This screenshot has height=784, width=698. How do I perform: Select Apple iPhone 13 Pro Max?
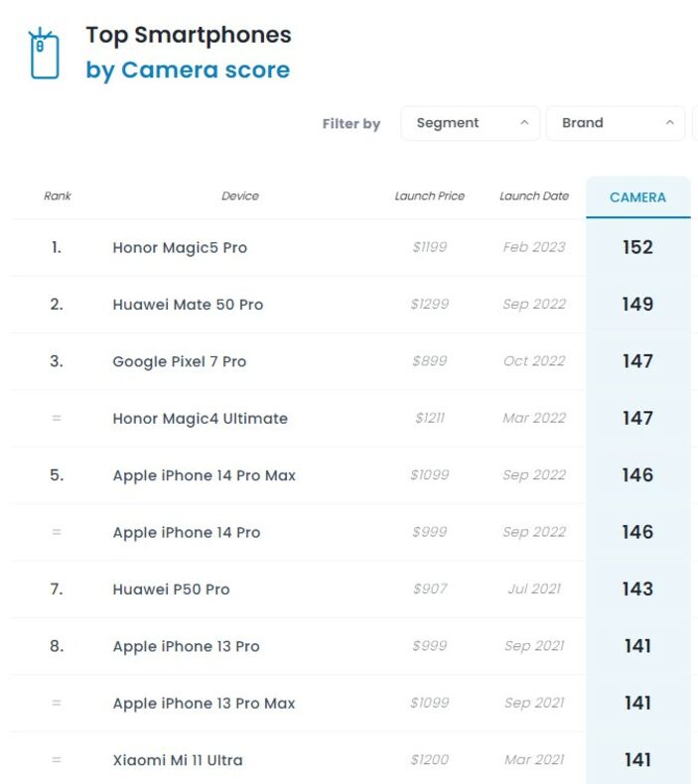pos(204,704)
